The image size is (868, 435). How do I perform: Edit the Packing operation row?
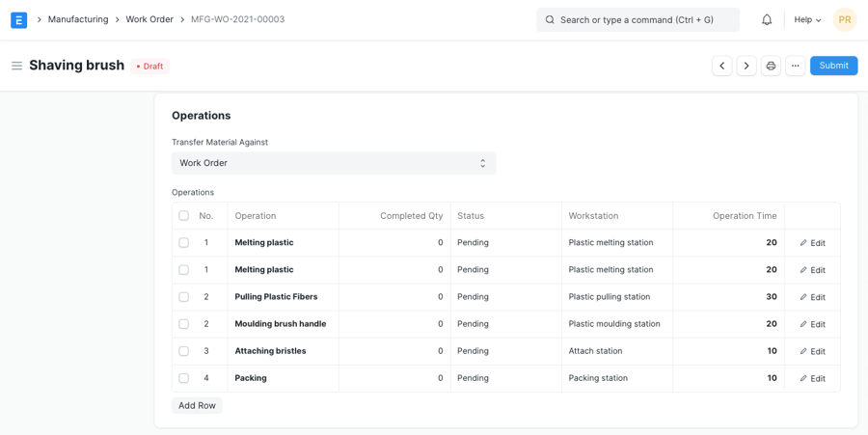[x=812, y=378]
